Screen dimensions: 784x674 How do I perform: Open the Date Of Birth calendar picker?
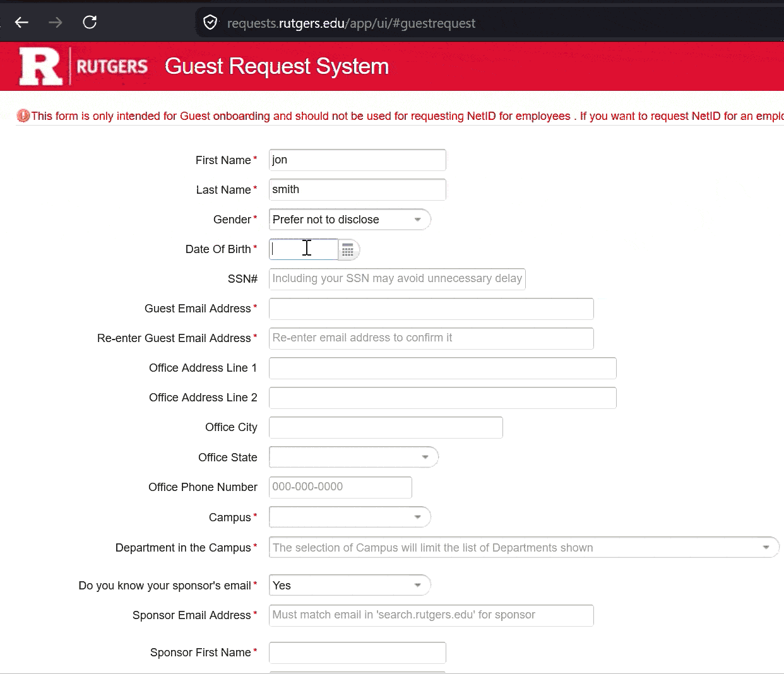click(348, 250)
